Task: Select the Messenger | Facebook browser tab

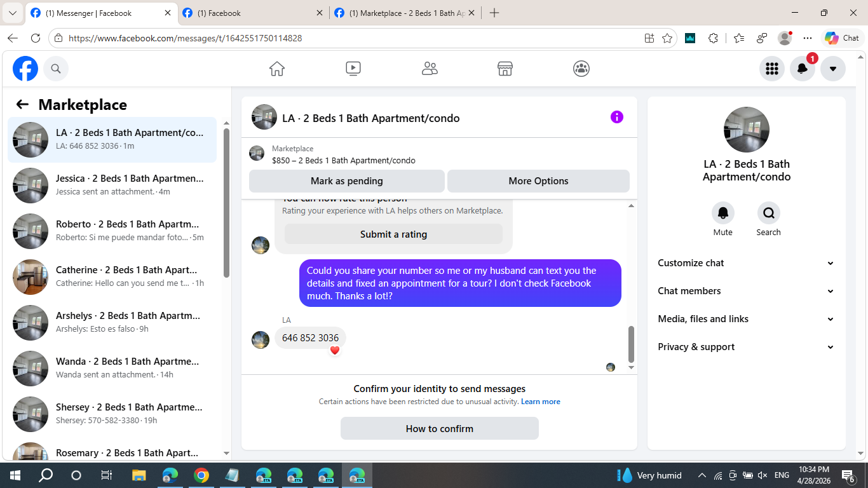Action: pos(100,13)
